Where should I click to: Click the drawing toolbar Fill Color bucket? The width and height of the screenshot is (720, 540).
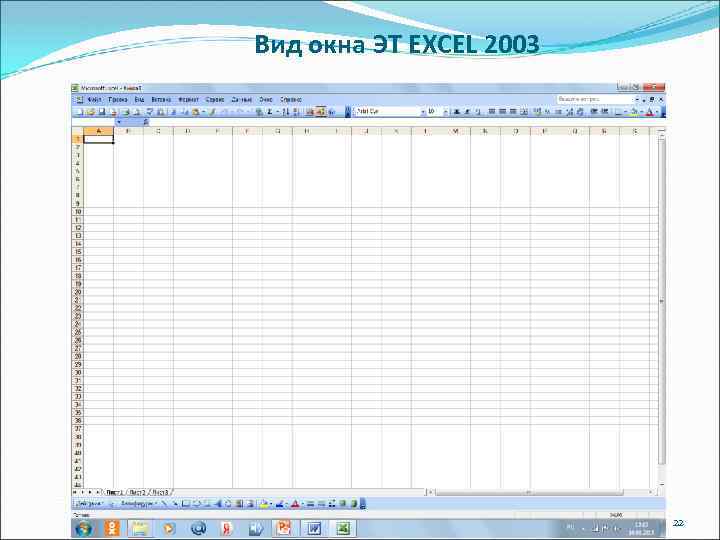click(264, 504)
